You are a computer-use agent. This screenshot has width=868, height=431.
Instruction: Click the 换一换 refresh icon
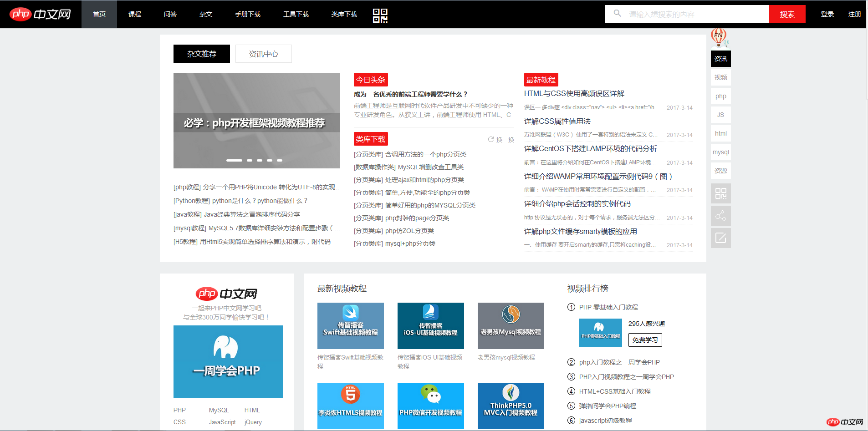491,139
